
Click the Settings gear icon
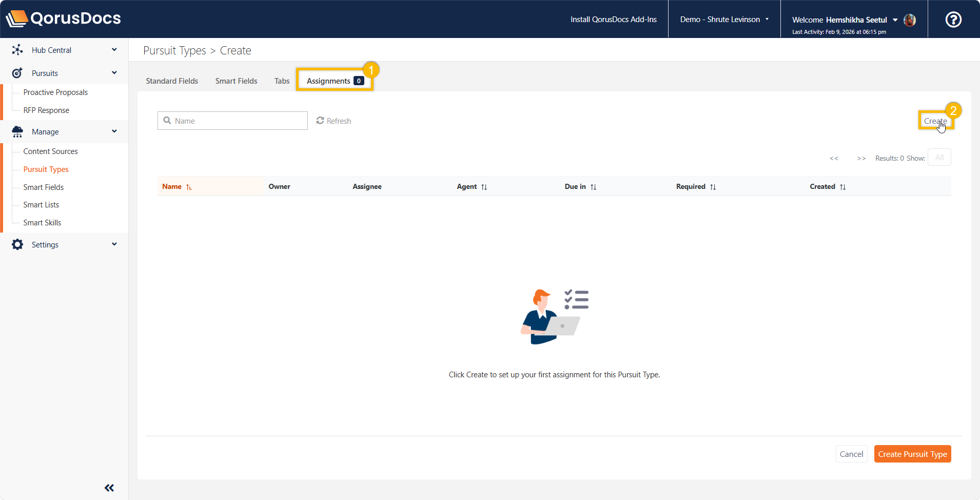[x=17, y=244]
